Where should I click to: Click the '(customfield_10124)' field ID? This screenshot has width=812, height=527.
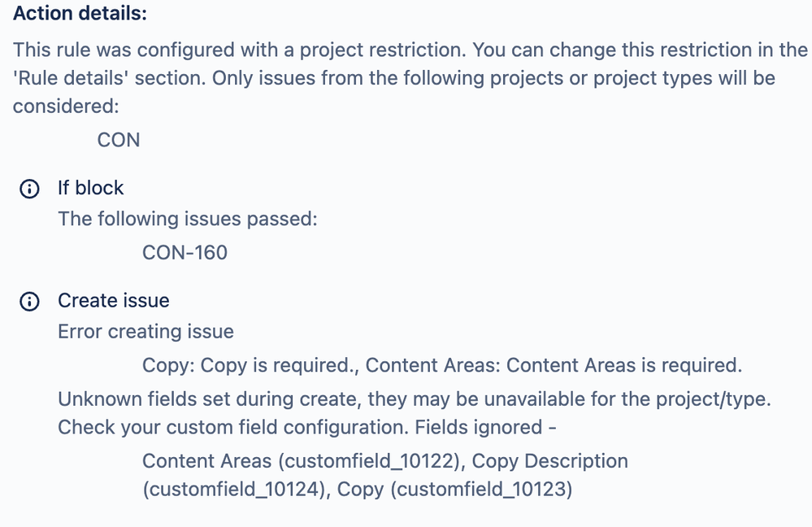(x=237, y=489)
